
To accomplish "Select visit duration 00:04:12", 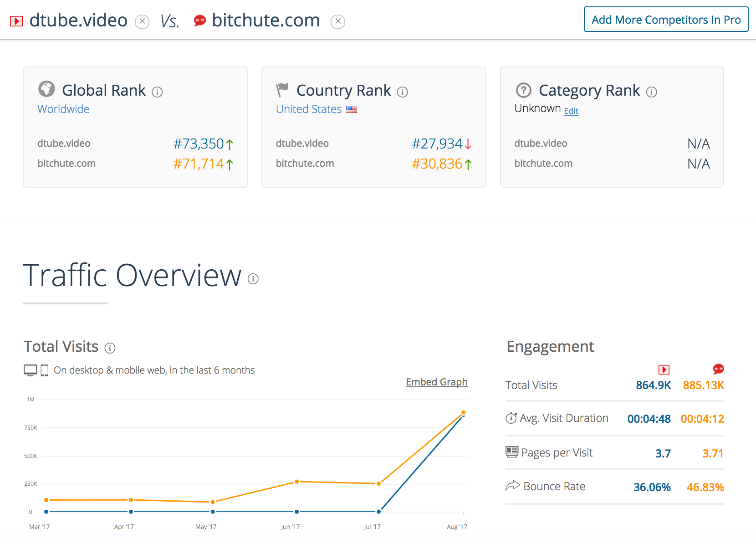I will (702, 419).
